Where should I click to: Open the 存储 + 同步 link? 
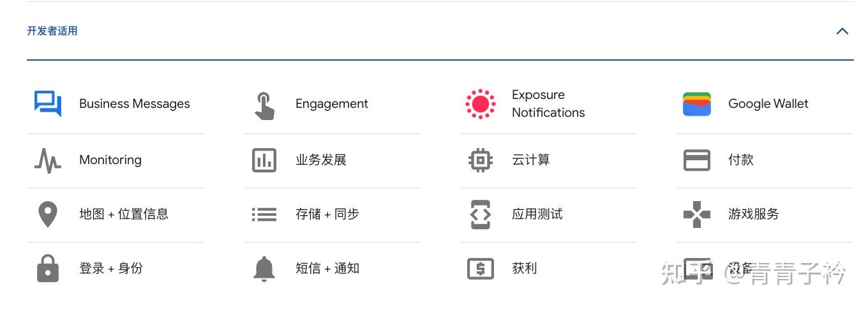coord(327,215)
